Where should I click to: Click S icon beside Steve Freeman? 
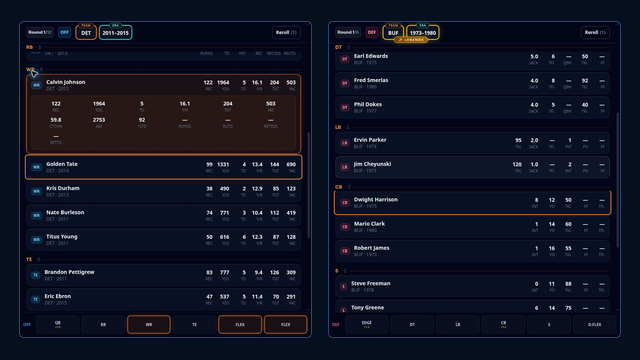point(343,287)
